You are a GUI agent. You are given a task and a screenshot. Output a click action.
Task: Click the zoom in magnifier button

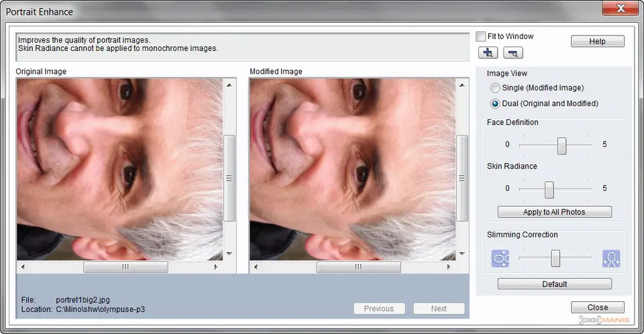488,53
